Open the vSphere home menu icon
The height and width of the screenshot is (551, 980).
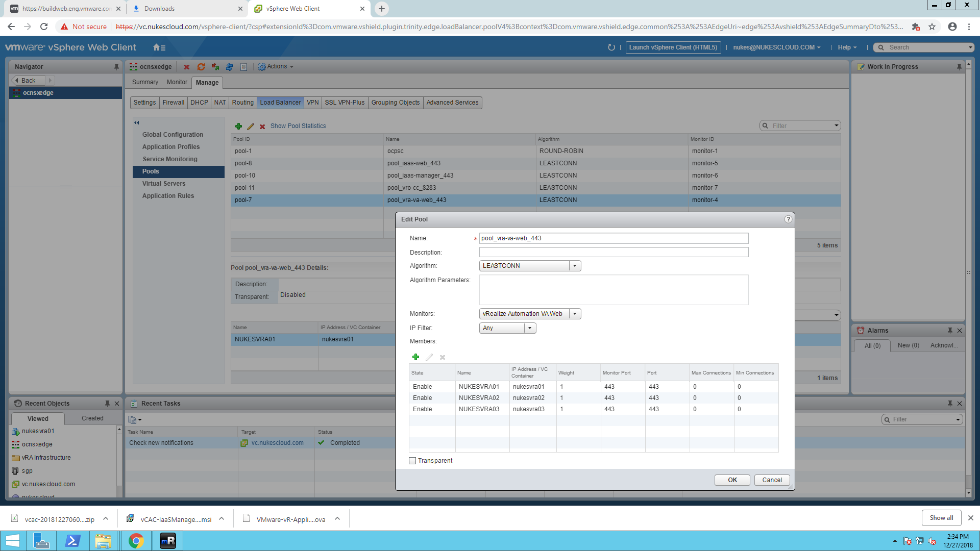coord(159,47)
